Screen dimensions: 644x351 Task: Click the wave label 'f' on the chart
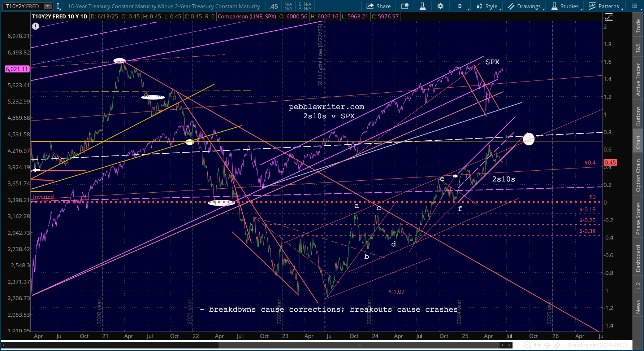click(x=460, y=209)
